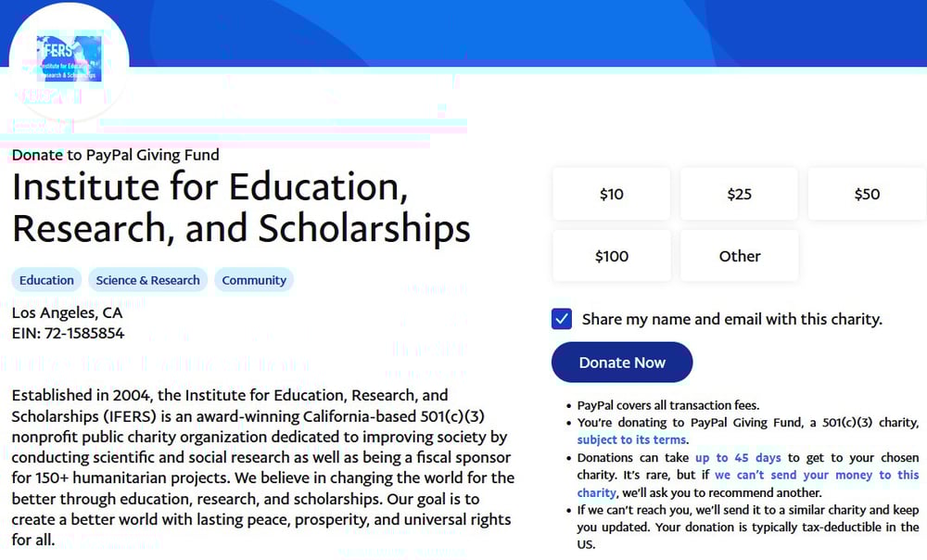This screenshot has width=927, height=560.
Task: Select the $10 donation amount
Action: pos(611,194)
